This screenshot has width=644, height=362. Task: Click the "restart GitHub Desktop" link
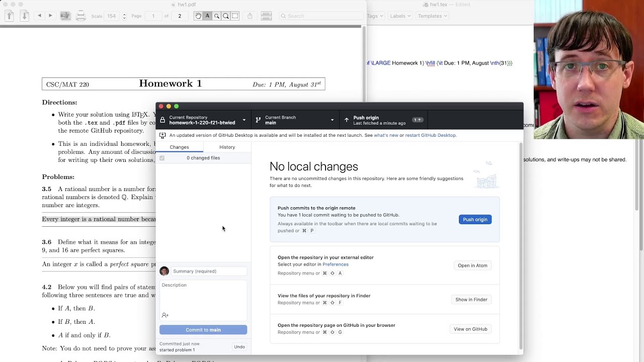click(x=431, y=135)
